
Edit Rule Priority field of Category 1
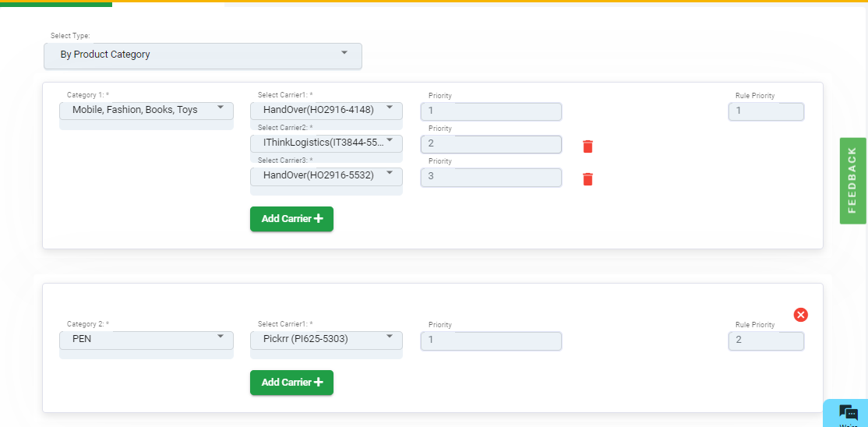(x=766, y=111)
